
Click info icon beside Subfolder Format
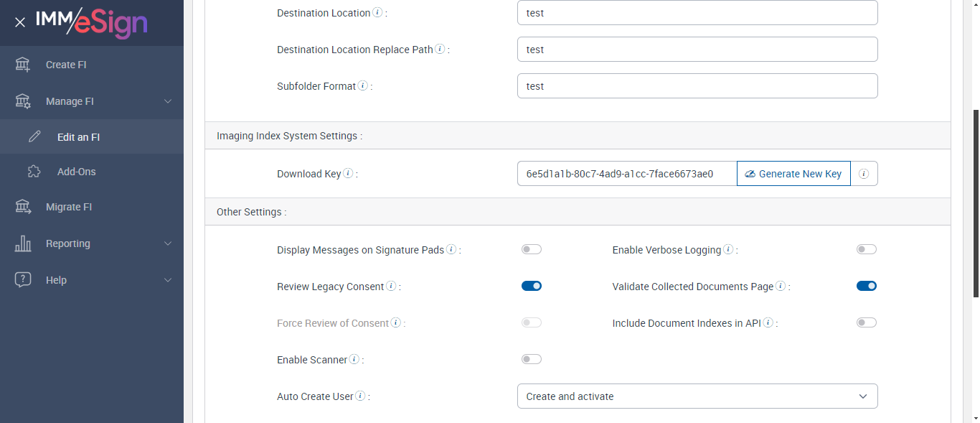[363, 86]
